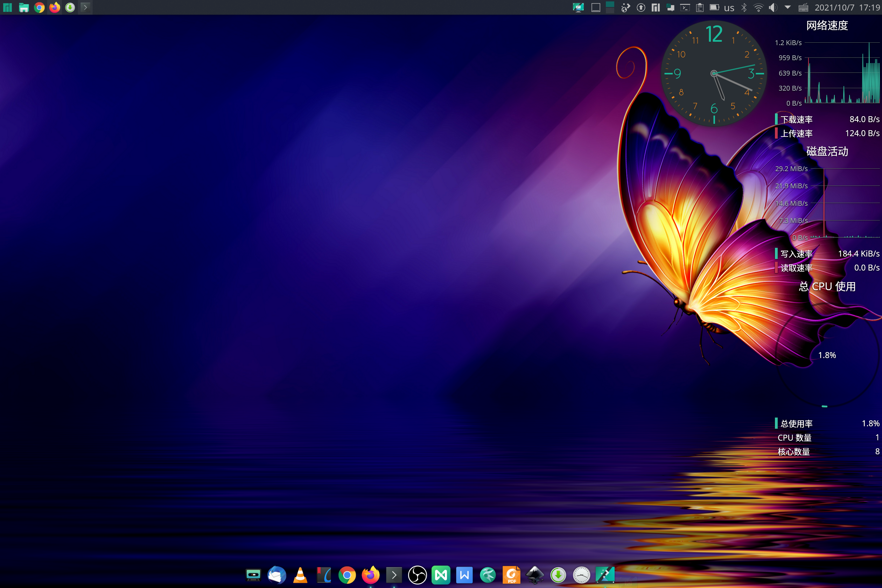This screenshot has width=882, height=588.
Task: Launch Firefox from the top panel
Action: pos(55,7)
